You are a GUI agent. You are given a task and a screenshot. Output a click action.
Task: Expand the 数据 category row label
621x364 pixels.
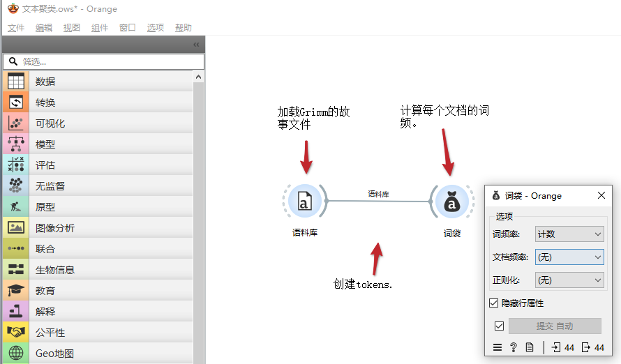(45, 82)
